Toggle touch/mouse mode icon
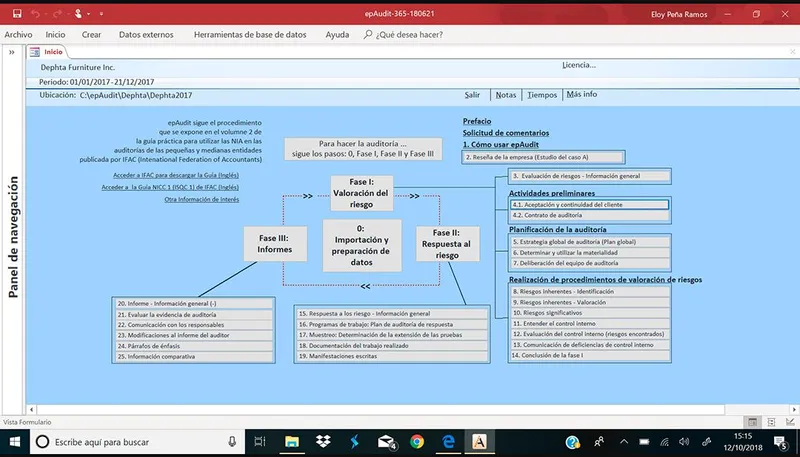 click(x=78, y=14)
